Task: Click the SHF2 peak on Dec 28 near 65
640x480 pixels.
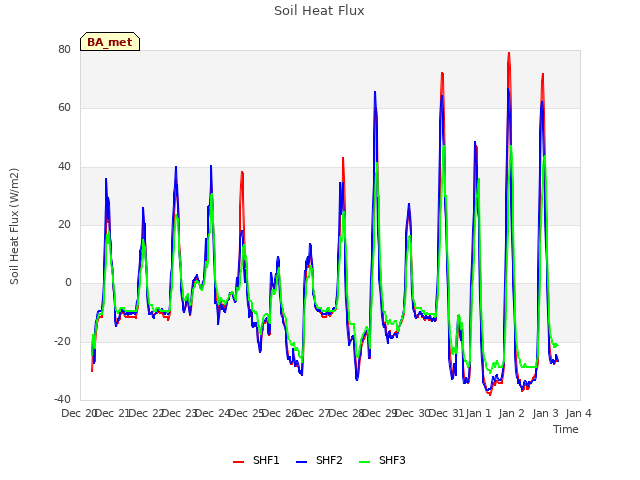Action: (x=375, y=93)
